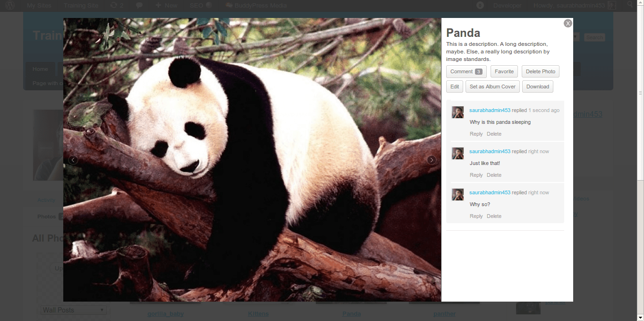This screenshot has height=321, width=644.
Task: Click the avatar beside the "Just like that!" comment
Action: pyautogui.click(x=458, y=153)
